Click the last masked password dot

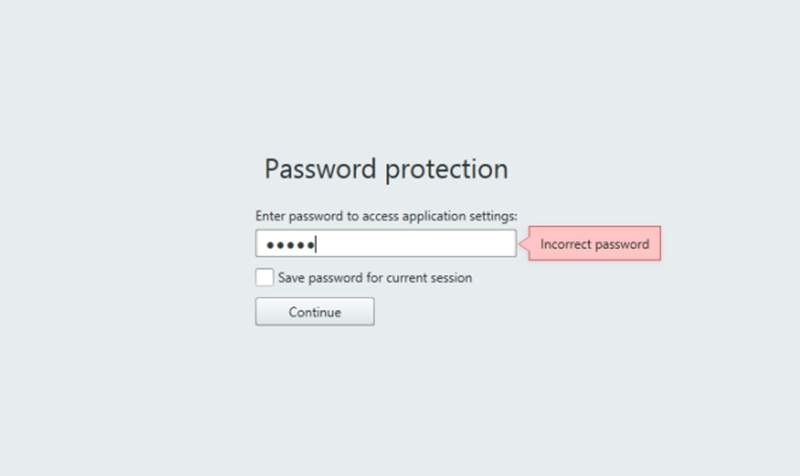click(310, 244)
